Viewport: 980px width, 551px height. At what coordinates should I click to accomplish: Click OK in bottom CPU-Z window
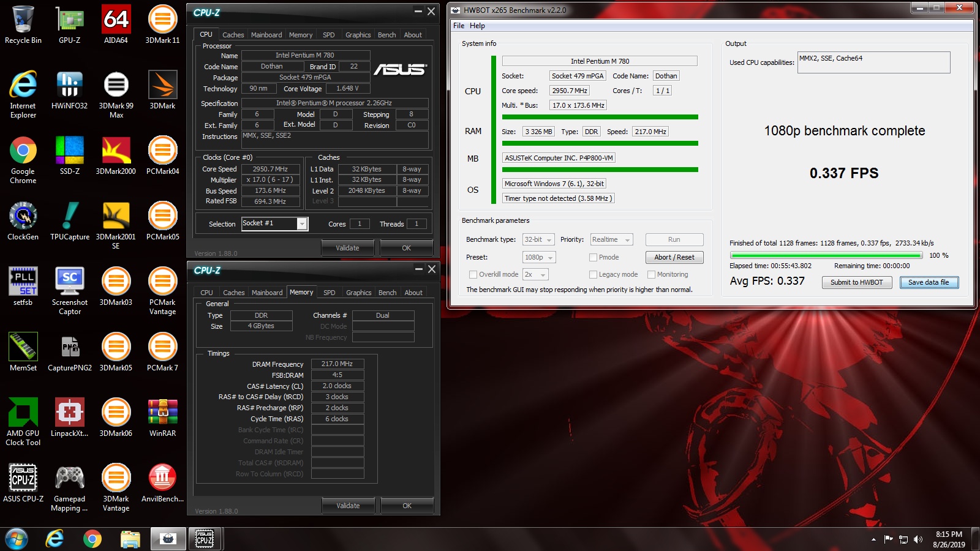pyautogui.click(x=407, y=506)
